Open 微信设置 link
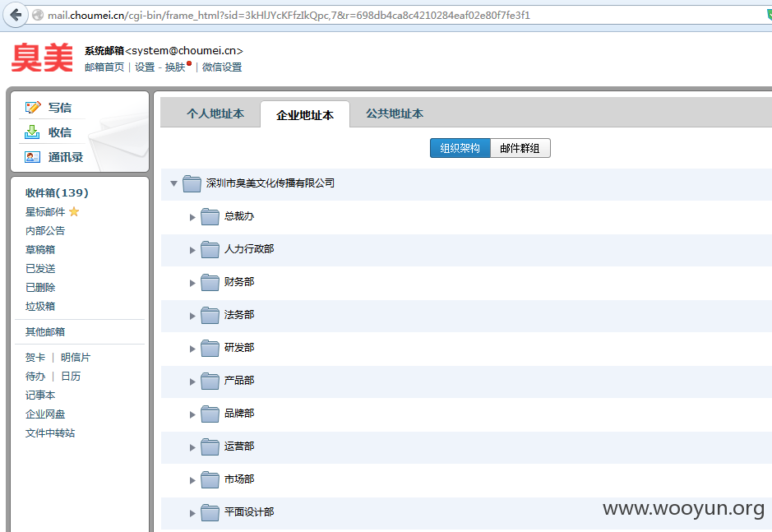The image size is (772, 532). (x=222, y=67)
